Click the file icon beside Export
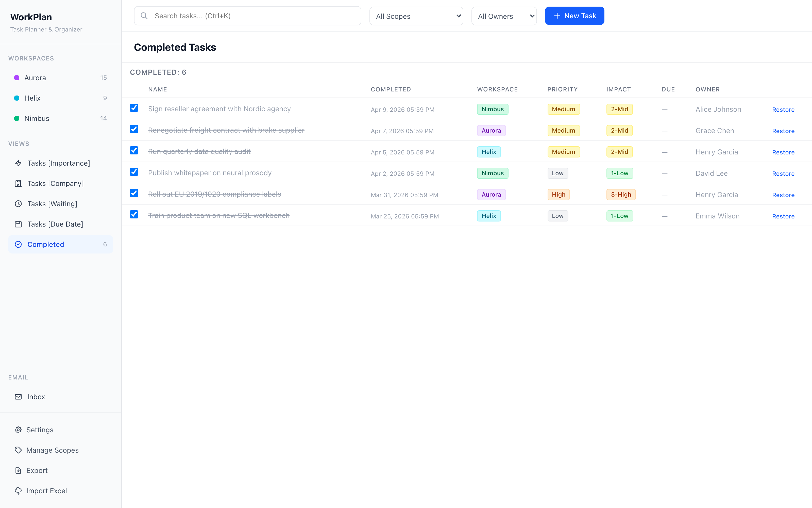The height and width of the screenshot is (508, 812). [x=19, y=471]
